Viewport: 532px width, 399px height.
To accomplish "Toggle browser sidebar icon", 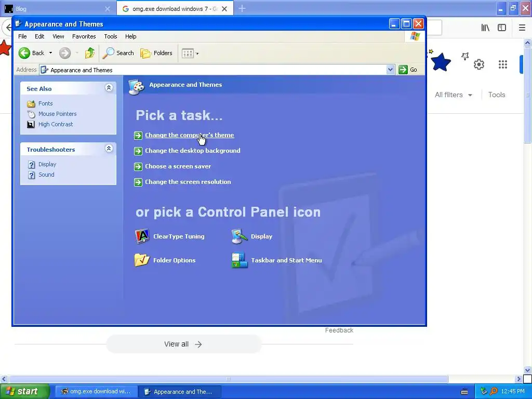I will click(502, 28).
